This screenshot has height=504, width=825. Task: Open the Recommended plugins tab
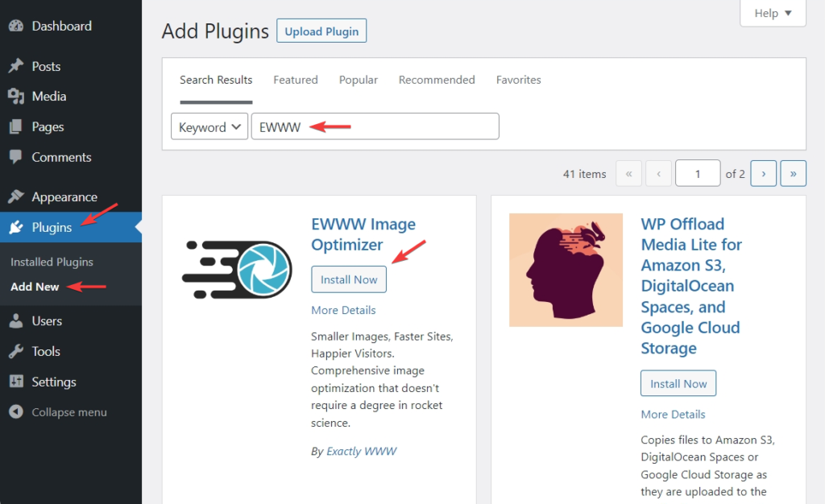[x=437, y=80]
